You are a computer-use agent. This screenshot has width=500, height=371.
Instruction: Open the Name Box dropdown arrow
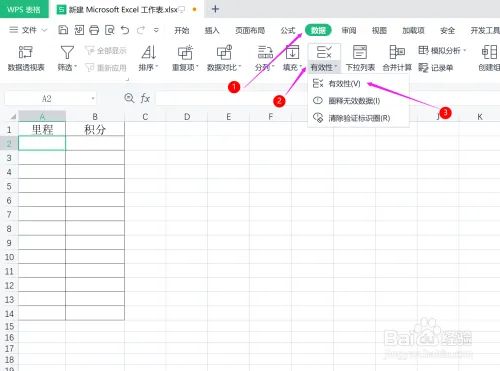pyautogui.click(x=93, y=98)
